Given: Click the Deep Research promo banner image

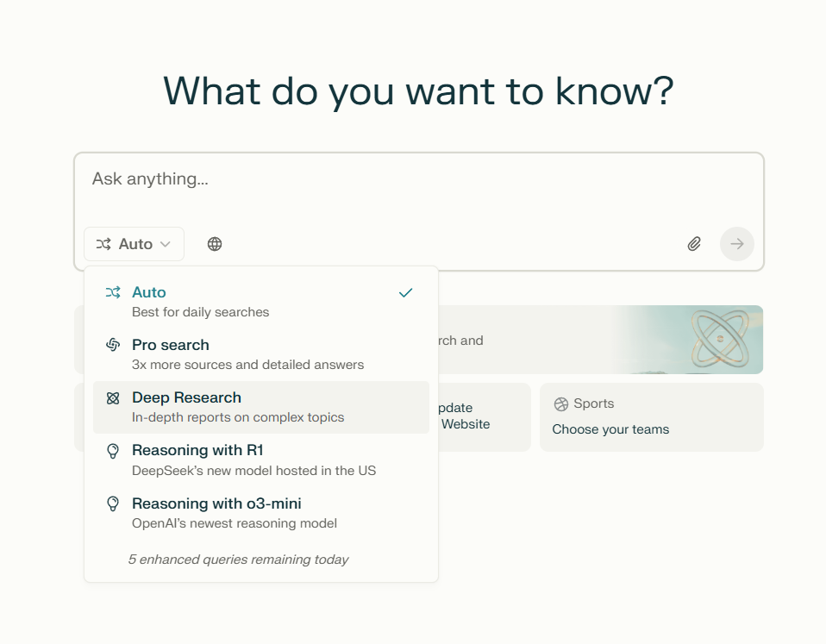Looking at the screenshot, I should pos(690,340).
